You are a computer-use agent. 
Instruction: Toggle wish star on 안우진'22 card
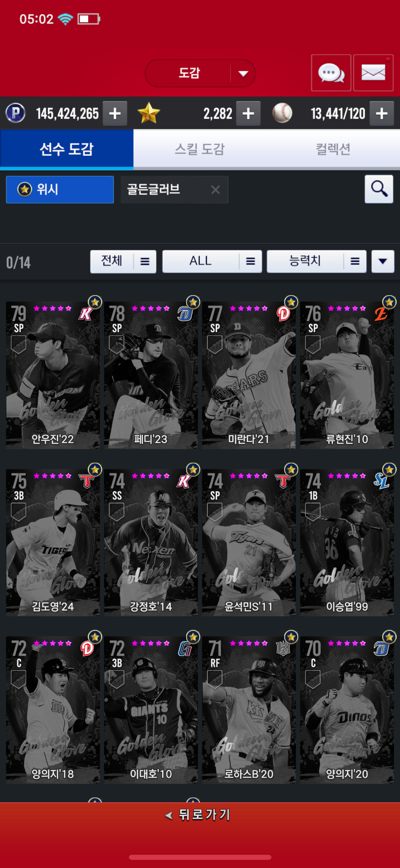95,302
